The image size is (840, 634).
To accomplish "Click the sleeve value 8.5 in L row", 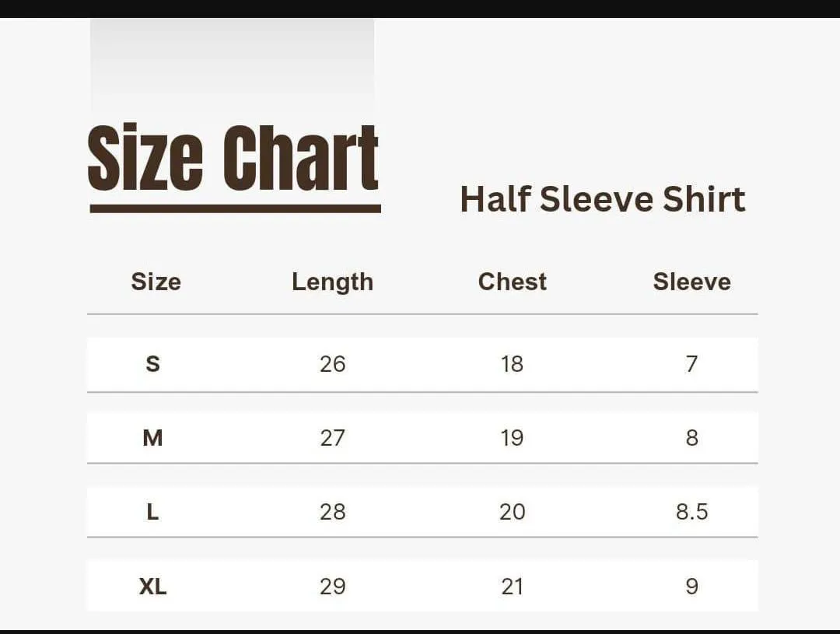I will point(691,512).
